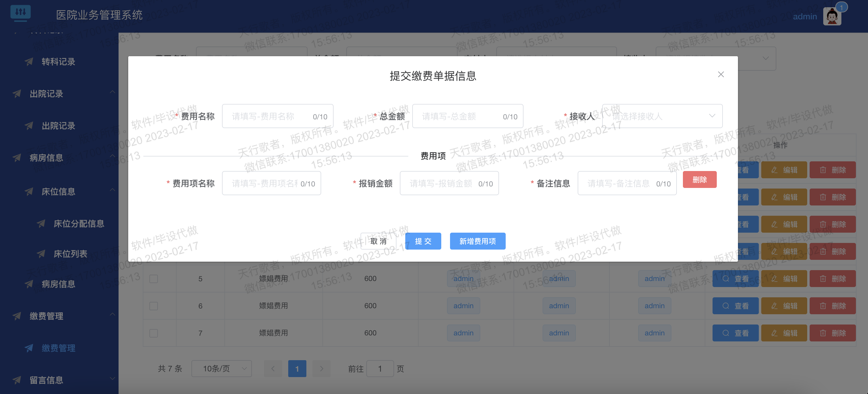This screenshot has height=394, width=868.
Task: Check the checkbox for row 5
Action: pos(154,279)
